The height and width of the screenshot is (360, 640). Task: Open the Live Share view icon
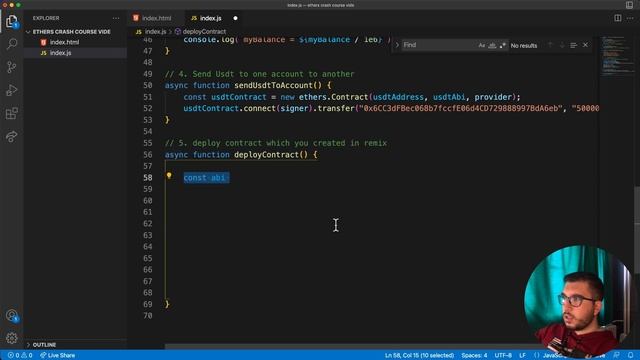pyautogui.click(x=12, y=136)
